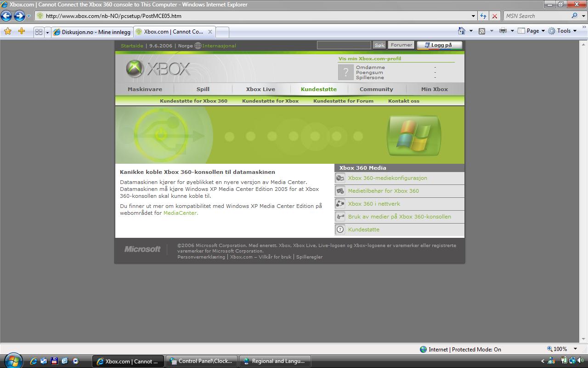The height and width of the screenshot is (368, 588).
Task: Switch to Control Panel\Clock taskbar window
Action: (202, 361)
